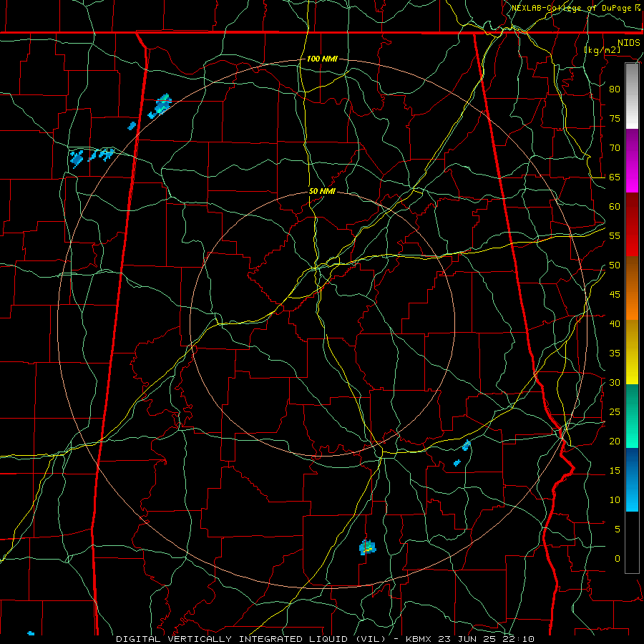
Task: Select the "20" value on the VIL scale
Action: click(x=615, y=441)
